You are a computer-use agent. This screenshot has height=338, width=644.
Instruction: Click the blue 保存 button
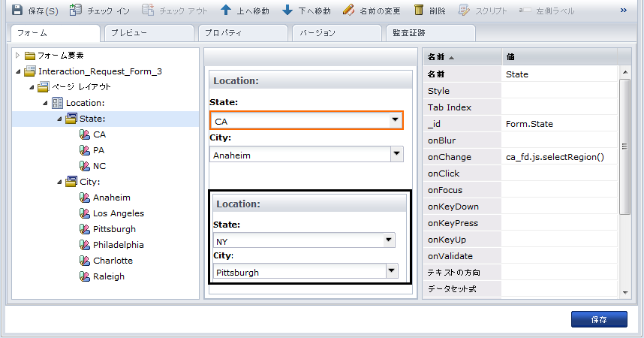pos(598,319)
